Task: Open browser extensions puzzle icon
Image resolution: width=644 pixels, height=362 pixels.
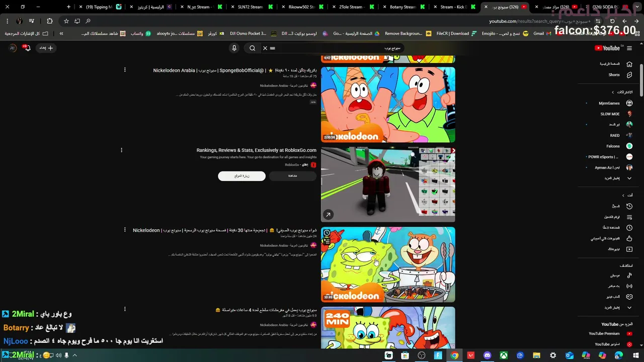Action: [49, 21]
